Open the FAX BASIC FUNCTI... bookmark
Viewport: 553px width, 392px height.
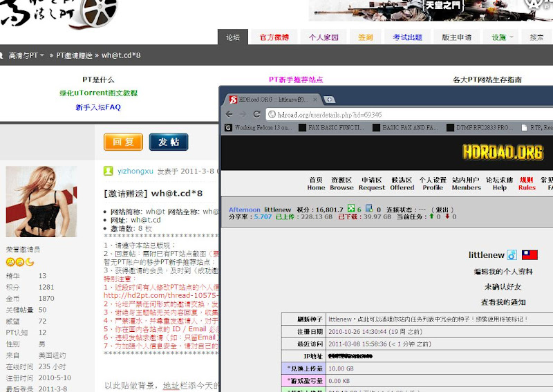pyautogui.click(x=331, y=128)
